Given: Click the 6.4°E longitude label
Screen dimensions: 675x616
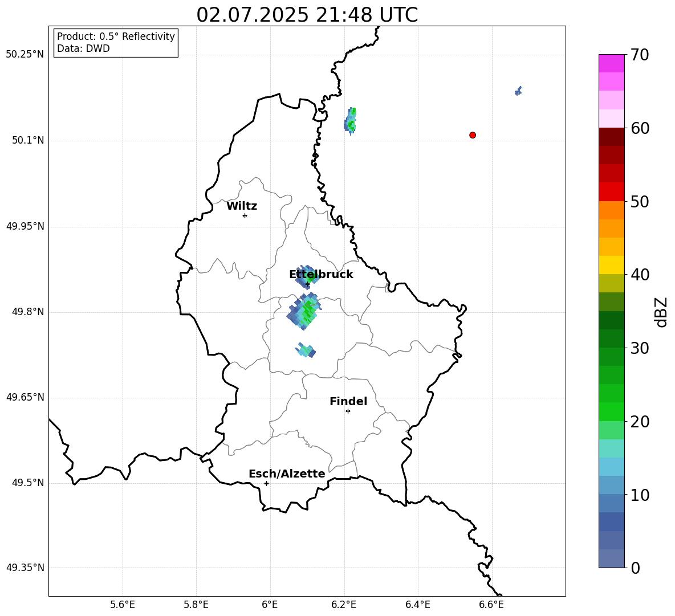Looking at the screenshot, I should tap(417, 605).
